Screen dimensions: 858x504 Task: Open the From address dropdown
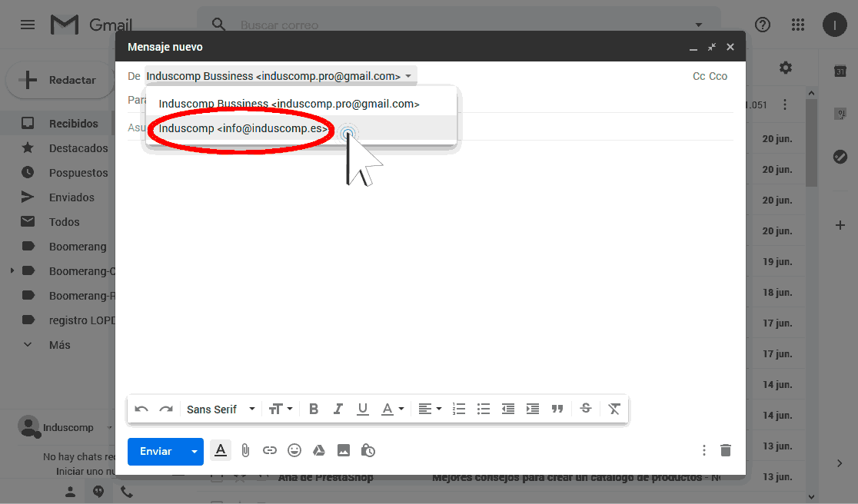280,76
